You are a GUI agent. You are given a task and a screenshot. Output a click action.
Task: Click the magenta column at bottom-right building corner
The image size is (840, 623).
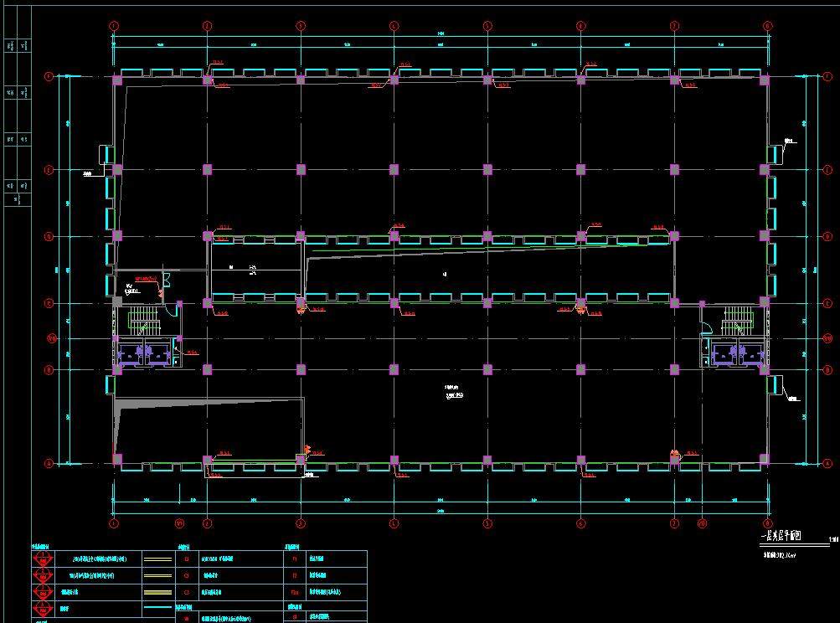click(764, 460)
